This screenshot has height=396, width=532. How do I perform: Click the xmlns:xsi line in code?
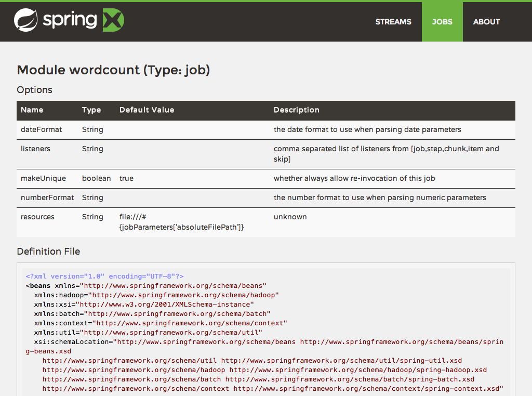pos(144,305)
